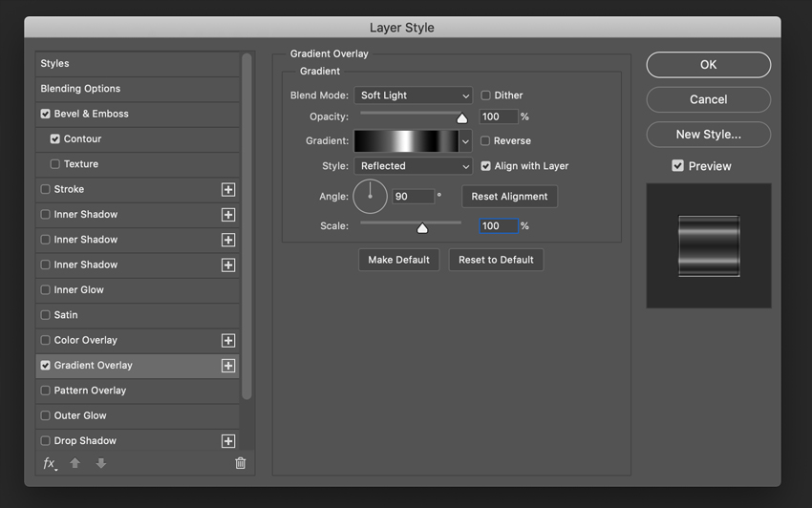
Task: Move effect down with arrow icon
Action: pyautogui.click(x=101, y=463)
